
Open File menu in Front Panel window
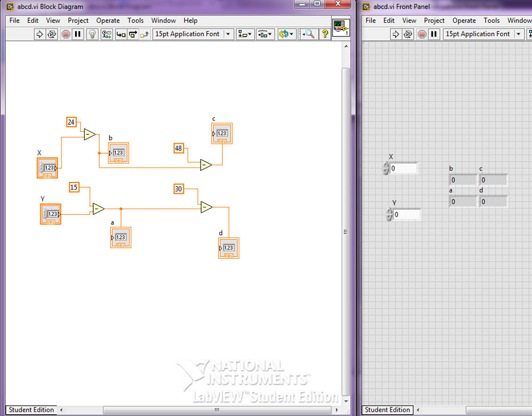[371, 20]
